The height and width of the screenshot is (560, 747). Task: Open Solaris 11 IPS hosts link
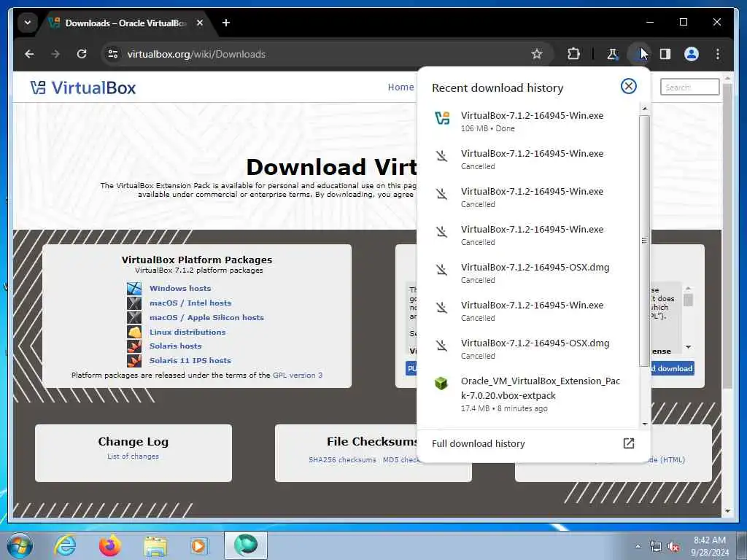[190, 360]
